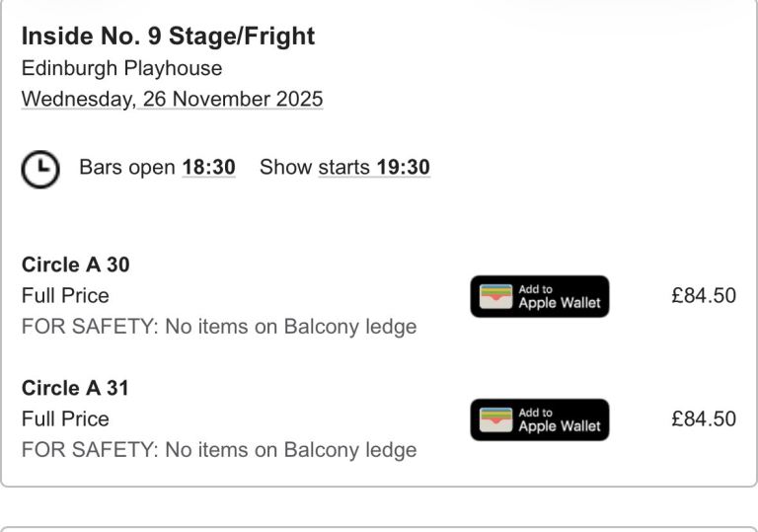Click the clock icon beside bar times
This screenshot has height=532, width=758.
click(x=40, y=169)
